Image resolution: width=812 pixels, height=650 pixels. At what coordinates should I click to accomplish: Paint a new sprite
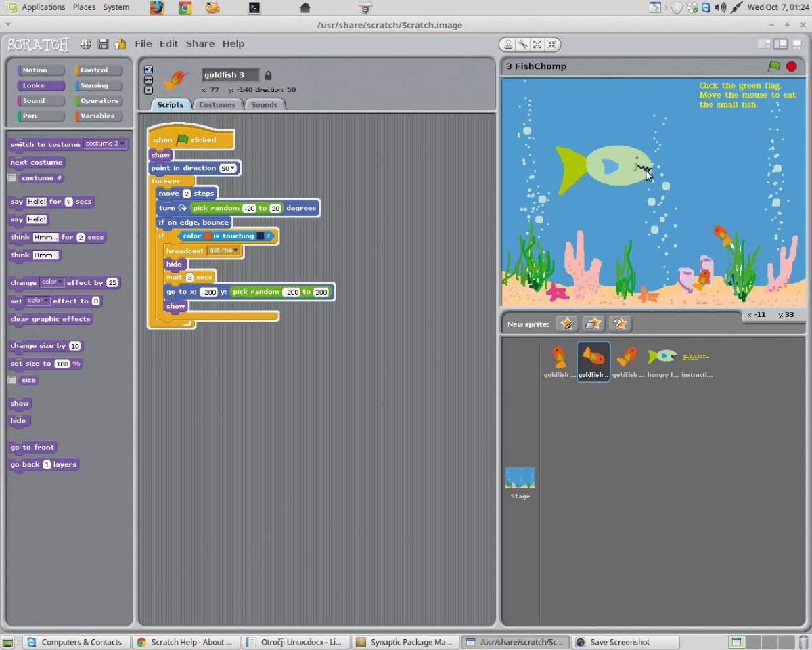click(567, 324)
